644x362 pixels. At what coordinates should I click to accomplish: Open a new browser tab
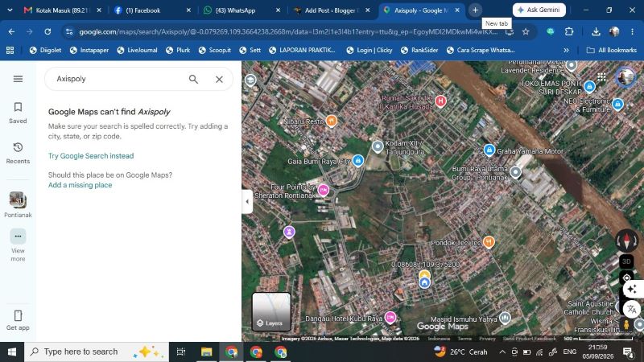[475, 10]
